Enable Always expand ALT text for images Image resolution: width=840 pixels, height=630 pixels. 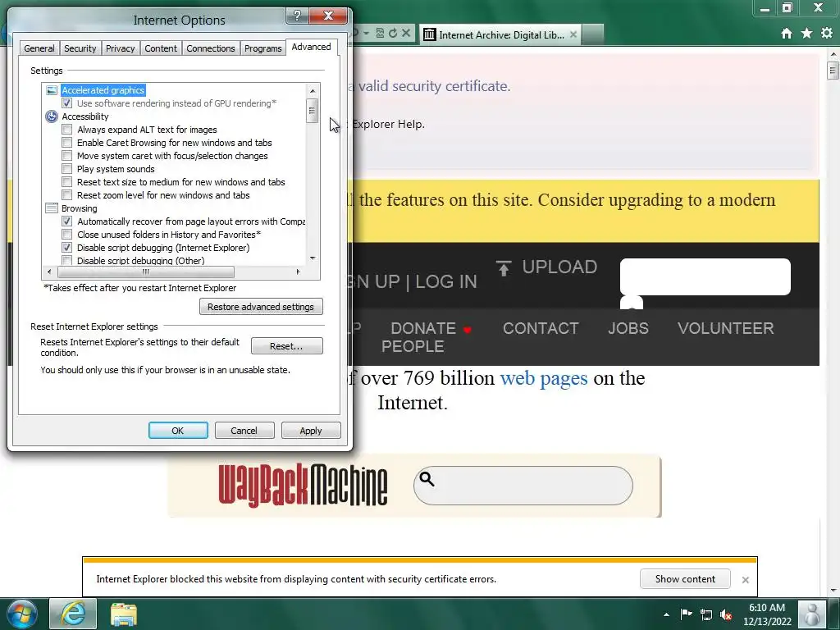[x=67, y=129]
